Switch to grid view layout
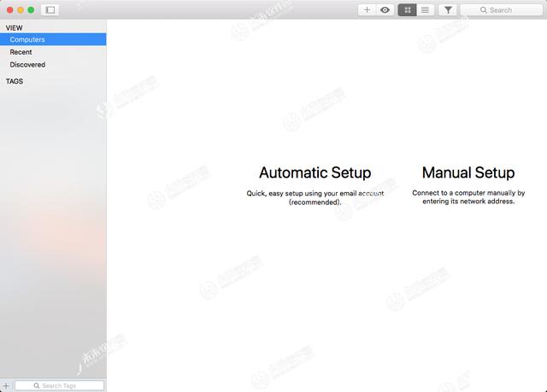Viewport: 547px width, 392px height. [407, 10]
